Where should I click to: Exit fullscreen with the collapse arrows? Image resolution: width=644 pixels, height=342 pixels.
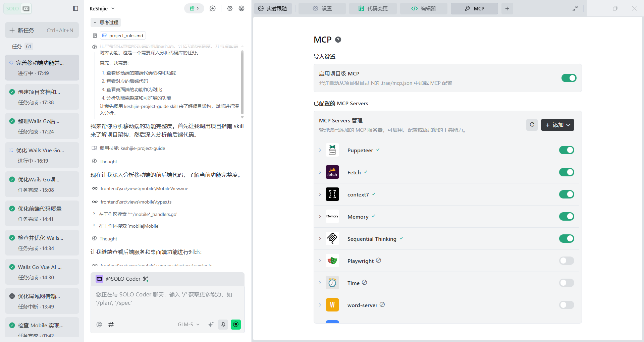[575, 8]
